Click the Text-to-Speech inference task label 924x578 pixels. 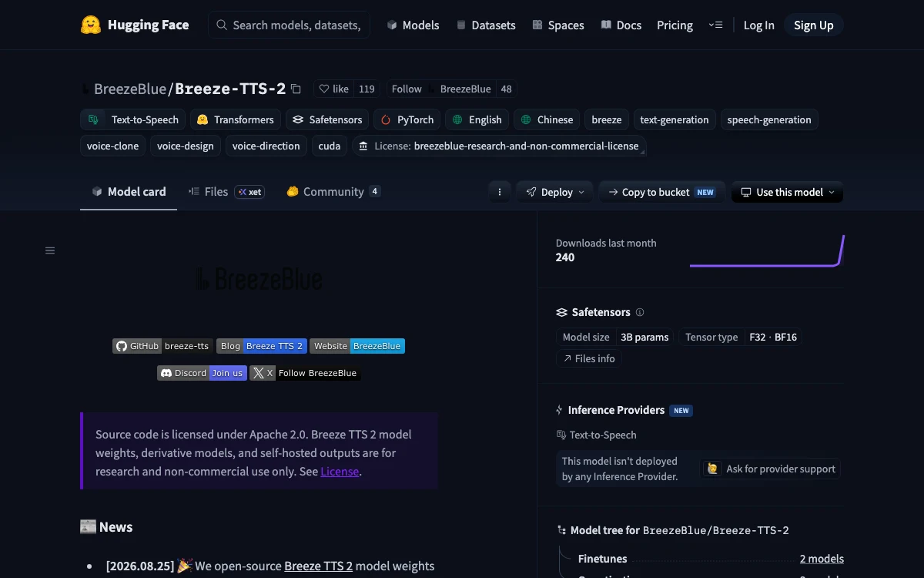point(597,435)
